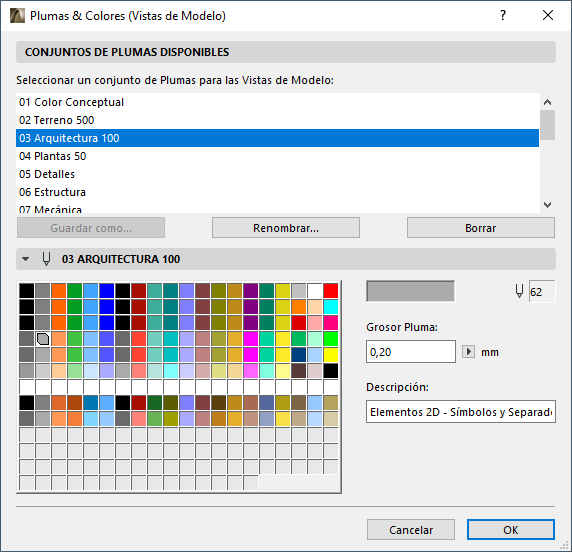Select pen set 03 Arquitectura 100
The image size is (572, 552).
point(277,138)
